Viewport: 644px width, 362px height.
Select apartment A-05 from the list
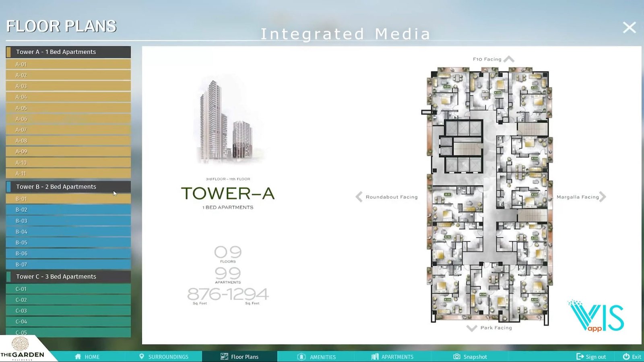pos(68,108)
